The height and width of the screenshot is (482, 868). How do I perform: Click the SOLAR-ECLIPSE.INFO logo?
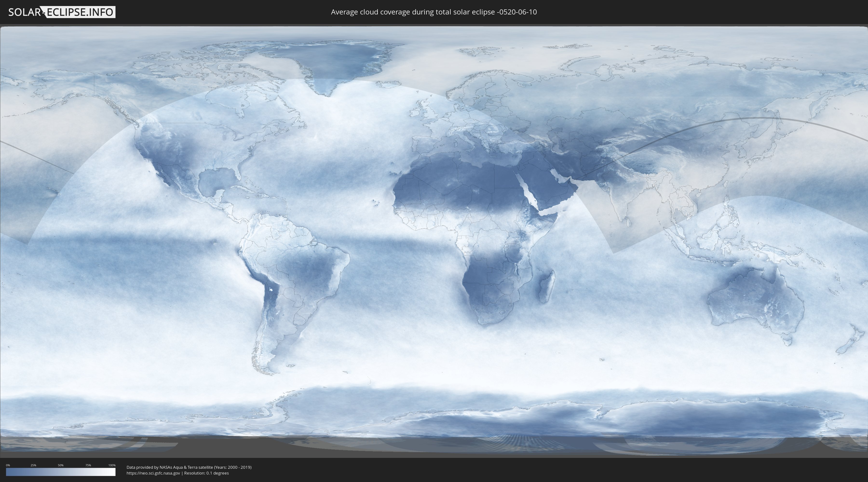[x=62, y=12]
